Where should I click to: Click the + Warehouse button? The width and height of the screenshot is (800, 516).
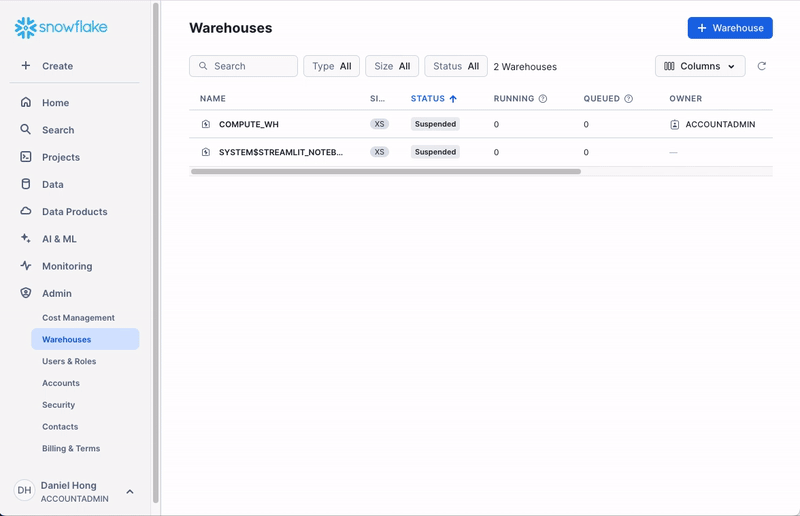point(730,28)
